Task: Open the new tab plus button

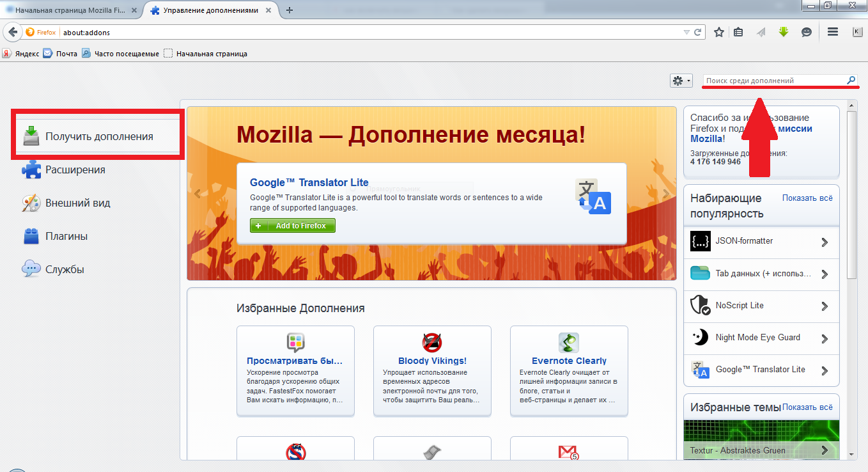Action: (x=290, y=10)
